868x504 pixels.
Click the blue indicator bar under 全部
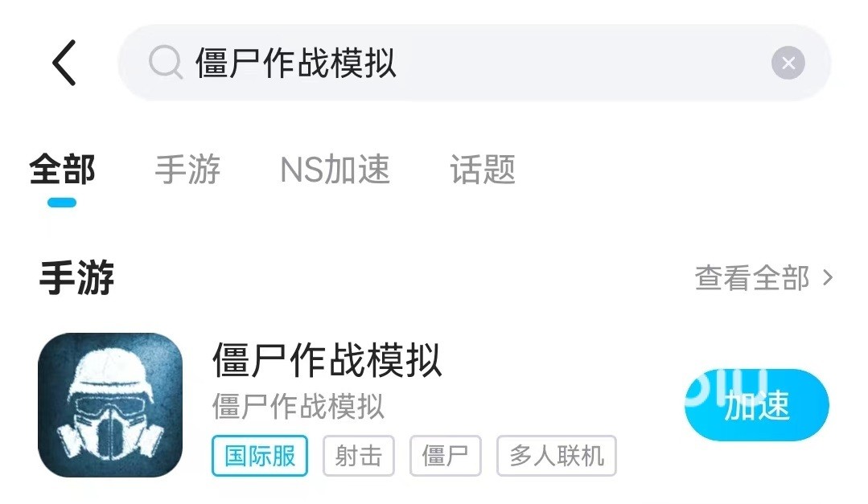coord(62,203)
